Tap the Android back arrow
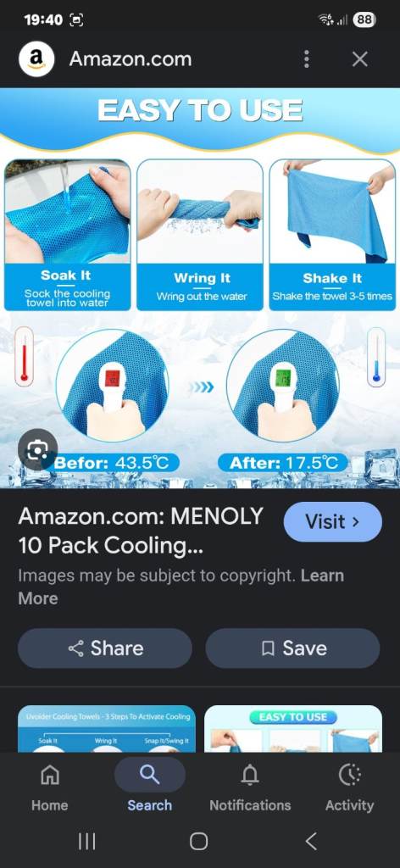The width and height of the screenshot is (400, 868). [x=312, y=842]
